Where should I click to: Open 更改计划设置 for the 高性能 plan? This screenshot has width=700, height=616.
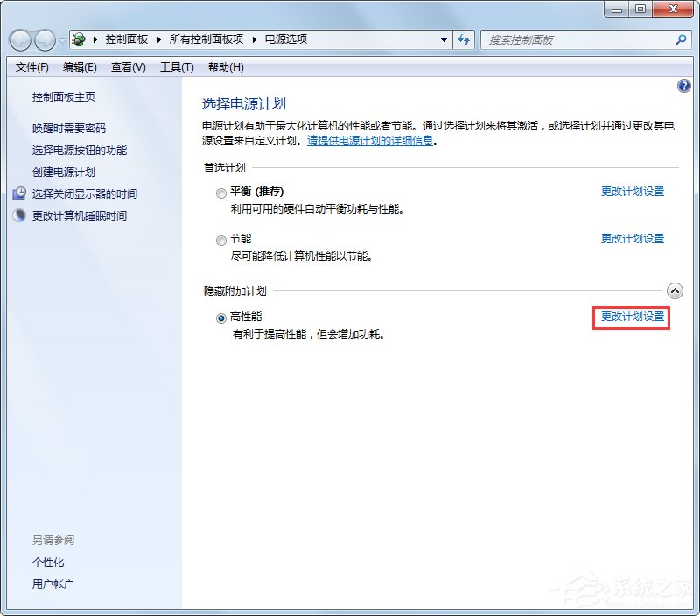632,318
